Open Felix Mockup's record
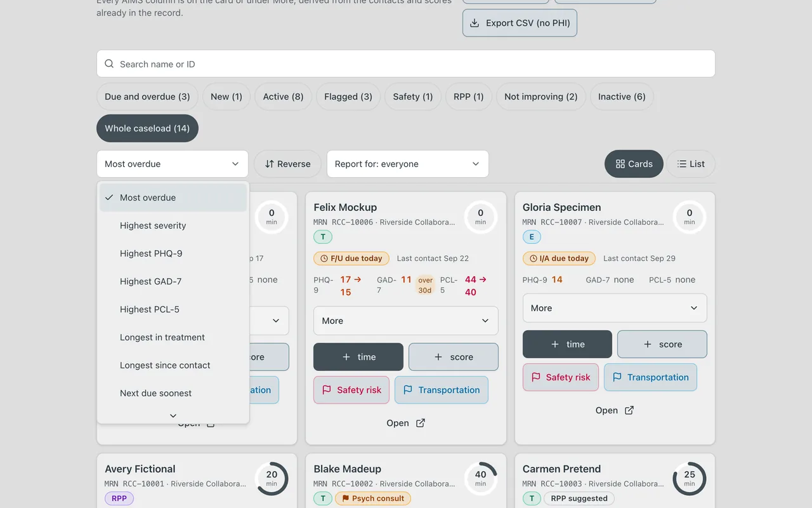The image size is (812, 508). tap(406, 423)
